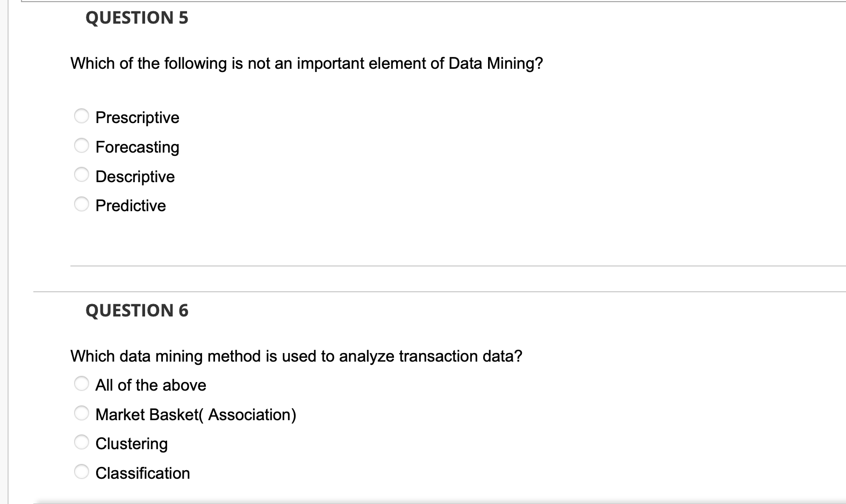The image size is (846, 504).
Task: Choose Market Basket( Association) answer option
Action: tap(81, 412)
